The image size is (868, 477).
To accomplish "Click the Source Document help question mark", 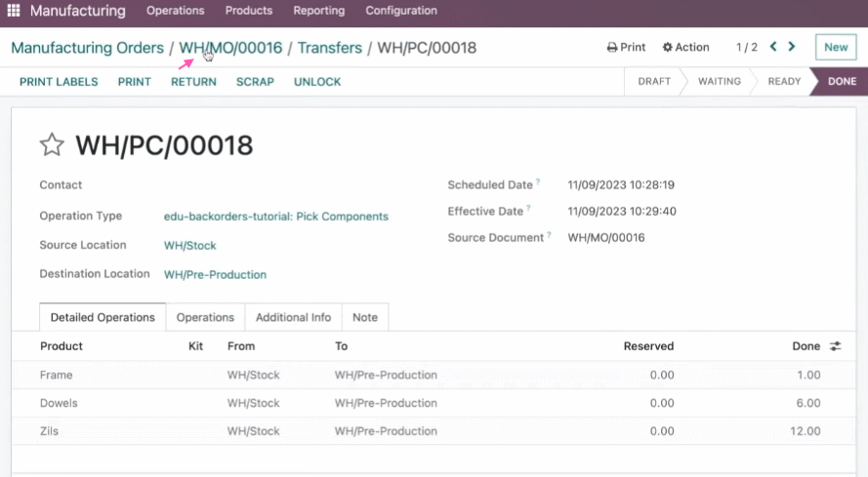I will pyautogui.click(x=549, y=234).
